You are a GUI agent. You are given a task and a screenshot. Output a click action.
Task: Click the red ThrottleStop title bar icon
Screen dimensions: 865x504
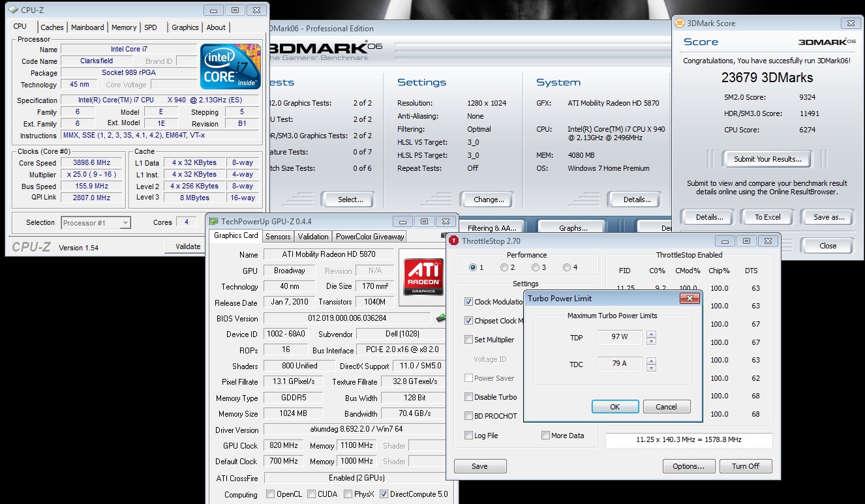[x=453, y=241]
